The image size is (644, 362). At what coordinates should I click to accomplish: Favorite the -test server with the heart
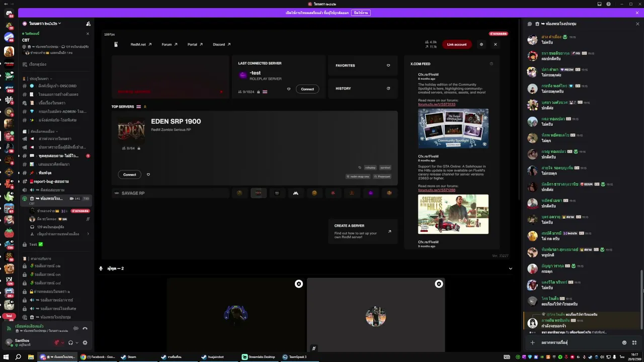click(289, 89)
